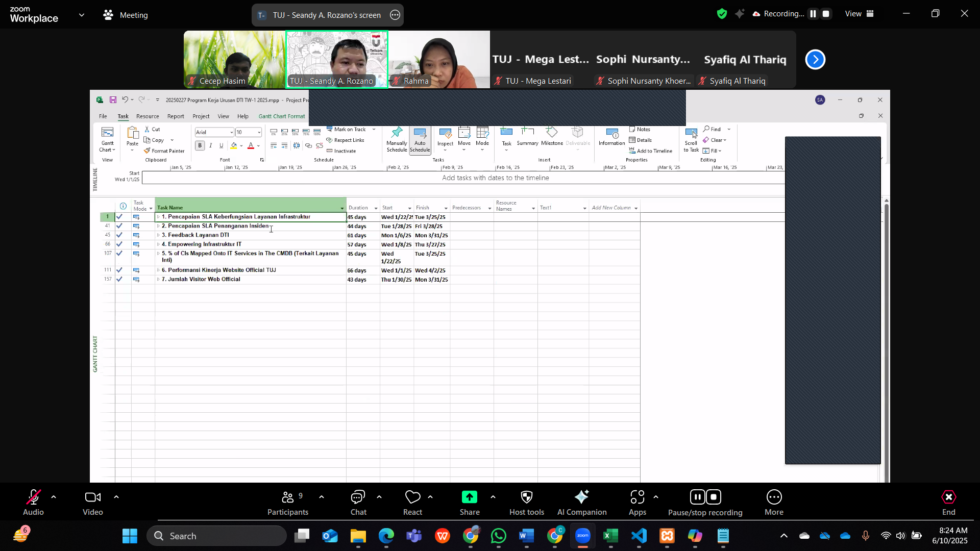Click the Format Painter tool

[164, 151]
